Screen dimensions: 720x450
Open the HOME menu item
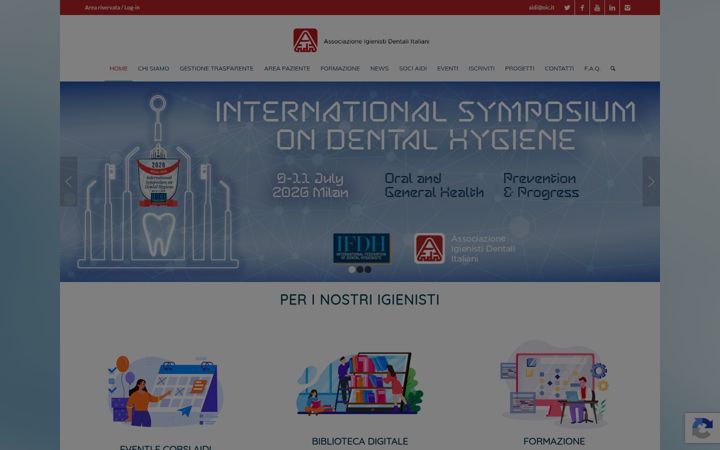[118, 68]
